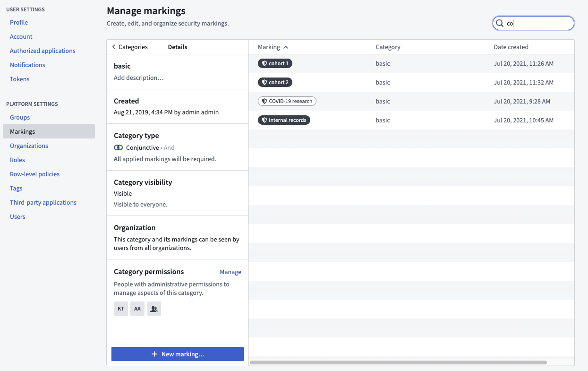Click the horizontal scrollbar under the markings table
Screen dimensions: 588x371
point(398,362)
